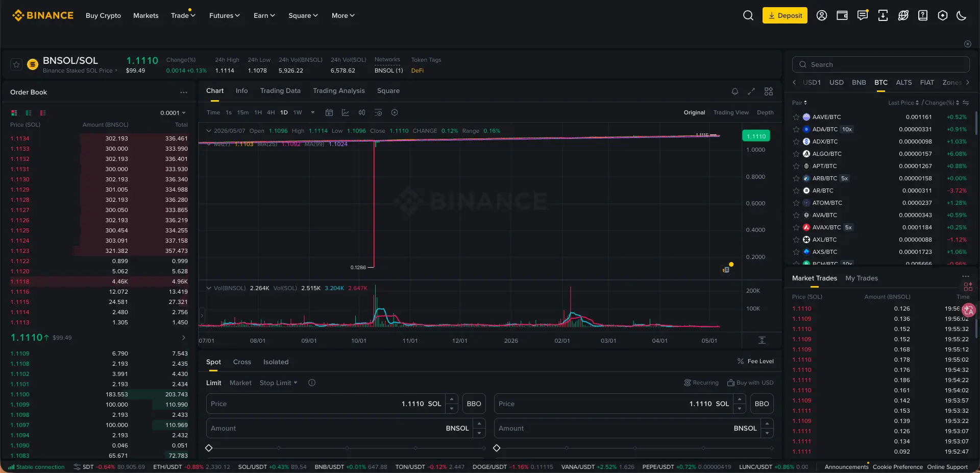This screenshot has width=980, height=473.
Task: Expand the chart to fullscreen
Action: click(x=751, y=91)
